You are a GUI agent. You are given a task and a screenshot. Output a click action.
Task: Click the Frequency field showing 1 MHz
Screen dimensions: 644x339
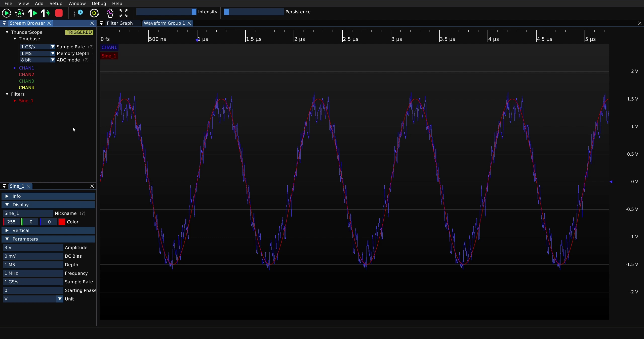(33, 273)
